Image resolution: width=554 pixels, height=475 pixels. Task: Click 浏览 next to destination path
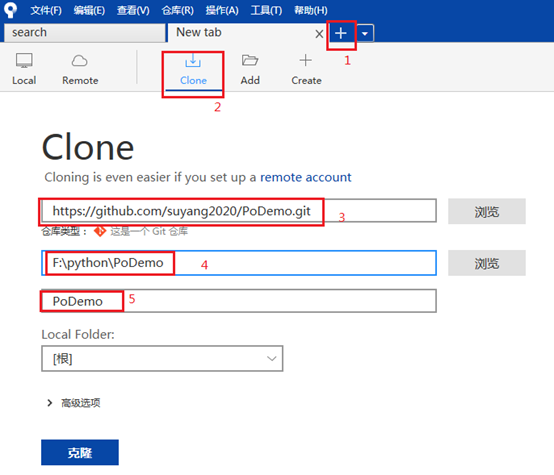487,263
